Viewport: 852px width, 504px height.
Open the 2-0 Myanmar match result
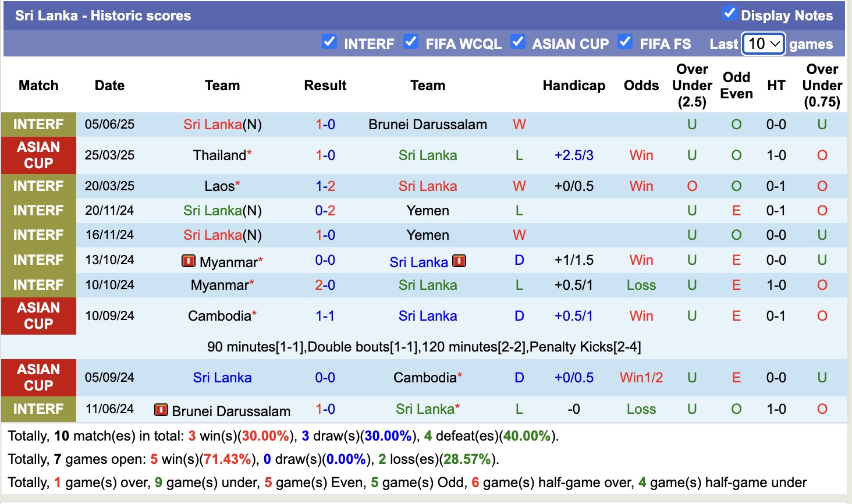click(x=325, y=285)
